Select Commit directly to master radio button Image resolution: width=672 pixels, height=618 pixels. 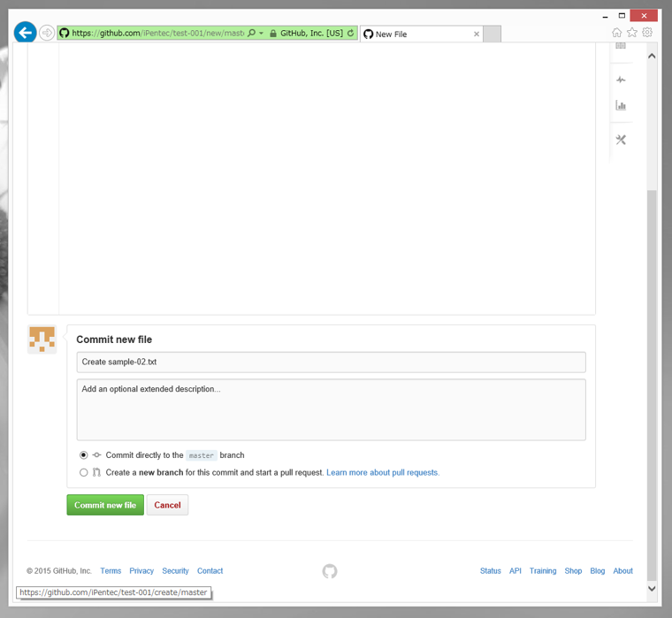coord(84,455)
